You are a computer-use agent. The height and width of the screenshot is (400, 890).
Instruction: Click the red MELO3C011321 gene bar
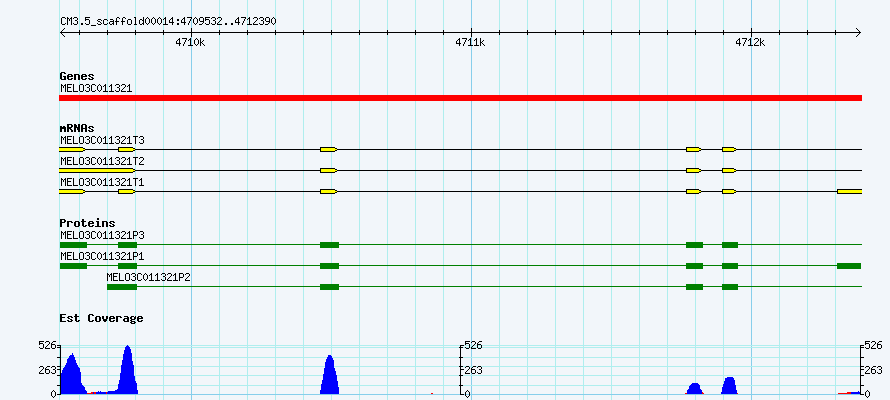pyautogui.click(x=460, y=98)
